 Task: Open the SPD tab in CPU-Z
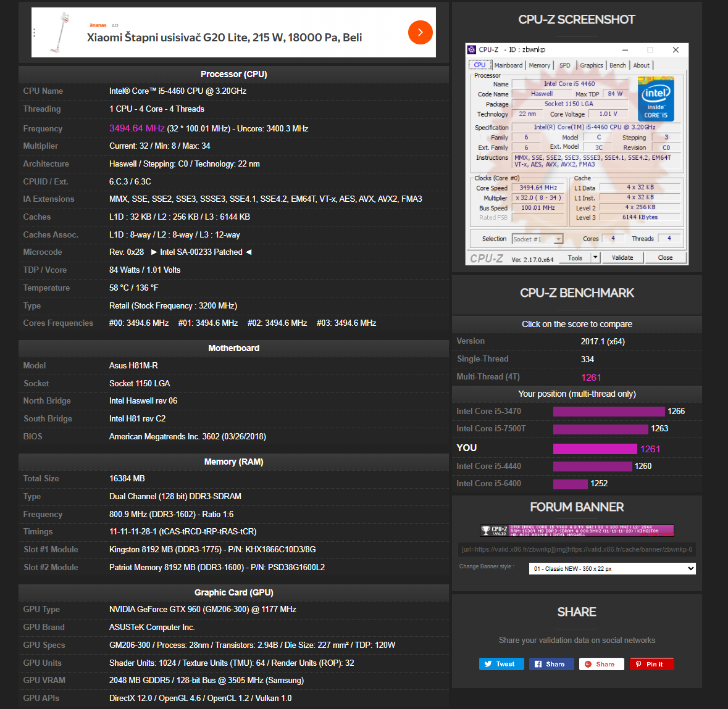click(x=564, y=65)
